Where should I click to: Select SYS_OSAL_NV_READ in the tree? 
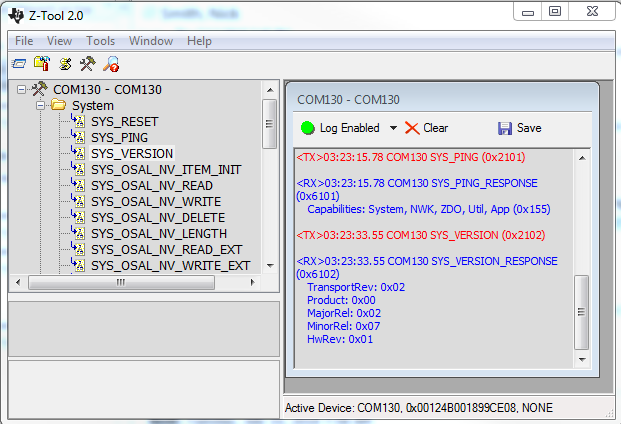coord(152,185)
